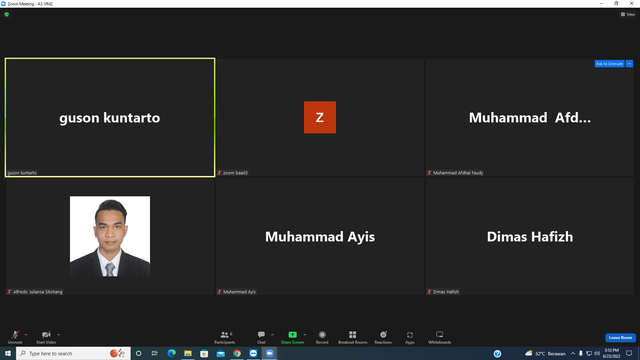Open Zoom Apps
640x360 pixels.
tap(410, 337)
